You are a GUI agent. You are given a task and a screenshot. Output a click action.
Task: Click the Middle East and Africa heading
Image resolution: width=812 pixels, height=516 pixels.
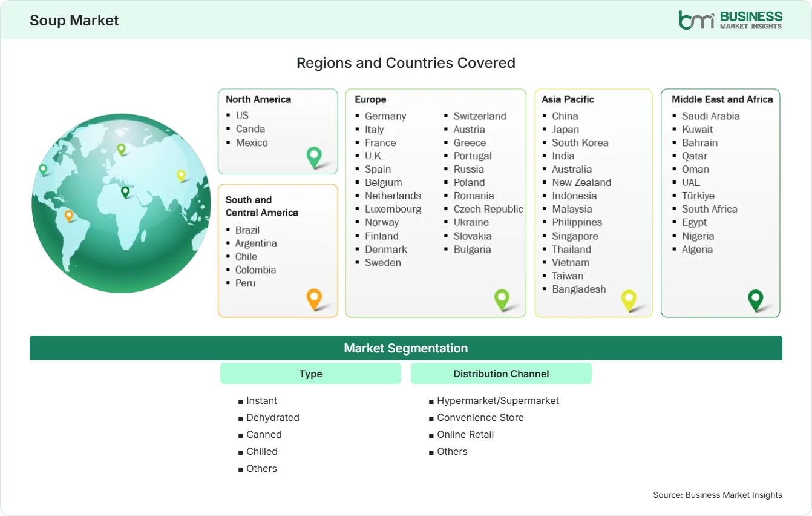[x=722, y=99]
